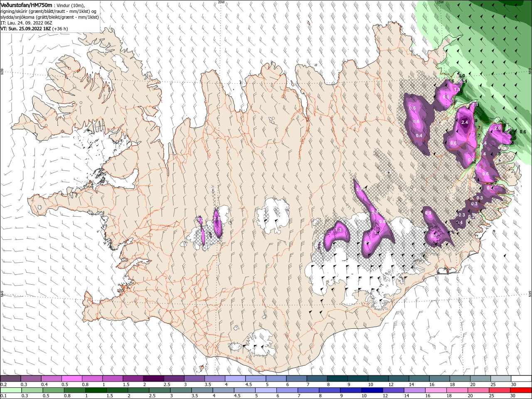The width and height of the screenshot is (532, 399).
Task: Pick the light lavender swatch at 4 in the top legend row
Action: point(235,379)
